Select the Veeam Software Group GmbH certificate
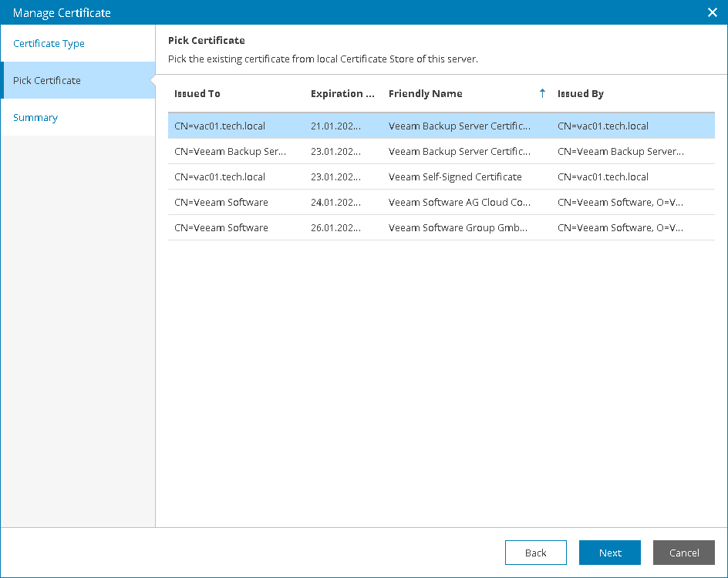 458,227
